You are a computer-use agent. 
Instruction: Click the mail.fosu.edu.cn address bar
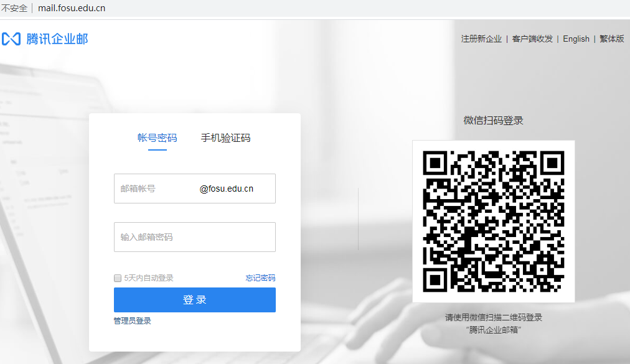pos(70,8)
